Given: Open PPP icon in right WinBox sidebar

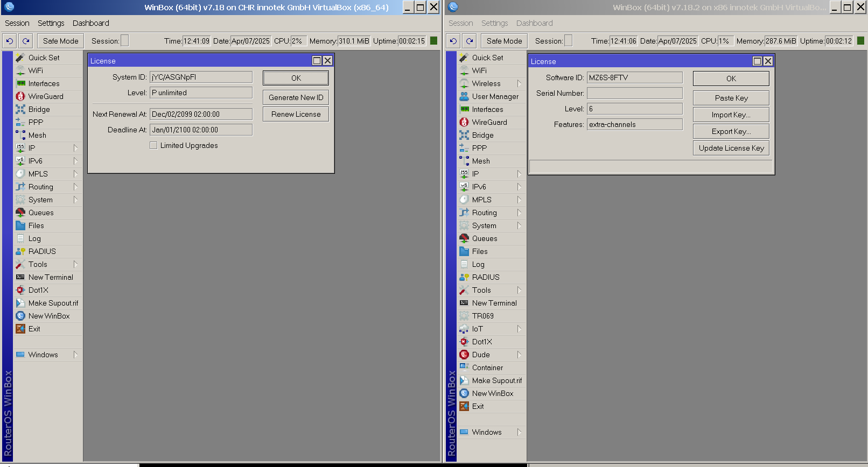Looking at the screenshot, I should pyautogui.click(x=464, y=148).
